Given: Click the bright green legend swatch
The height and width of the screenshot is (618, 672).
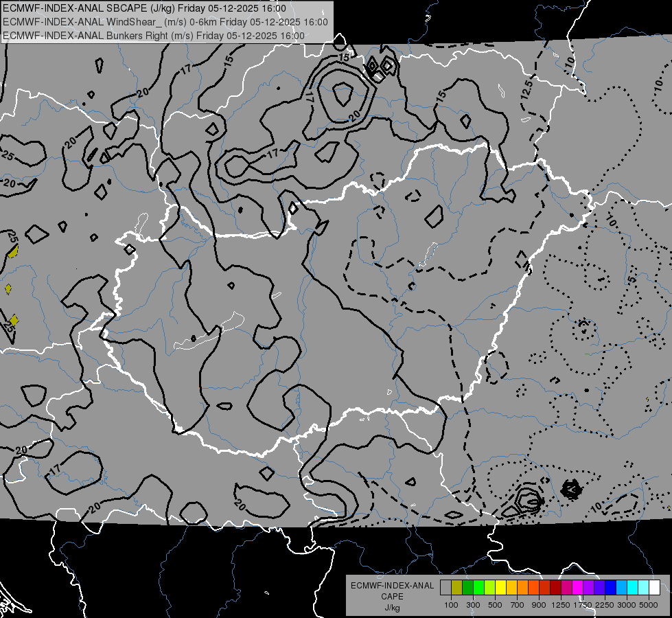Looking at the screenshot, I should point(478,588).
